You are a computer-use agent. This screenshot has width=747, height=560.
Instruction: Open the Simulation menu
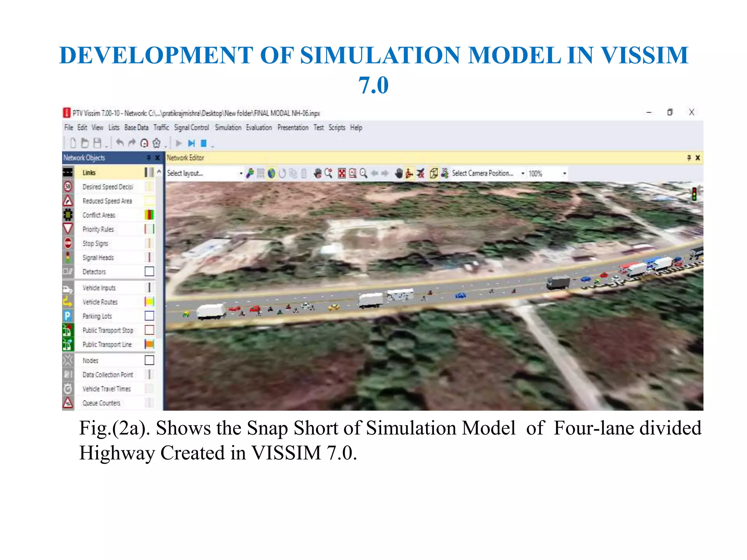228,128
